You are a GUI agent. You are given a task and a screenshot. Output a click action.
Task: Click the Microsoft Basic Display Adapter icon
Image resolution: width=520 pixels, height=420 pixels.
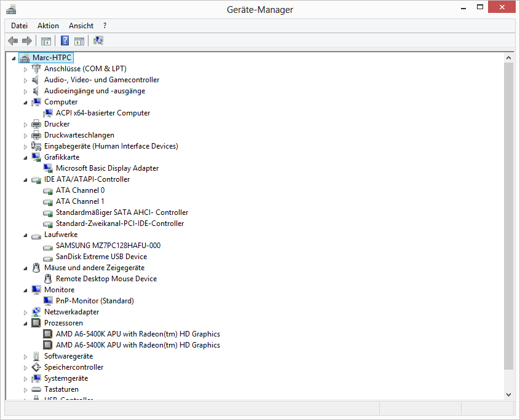[48, 168]
